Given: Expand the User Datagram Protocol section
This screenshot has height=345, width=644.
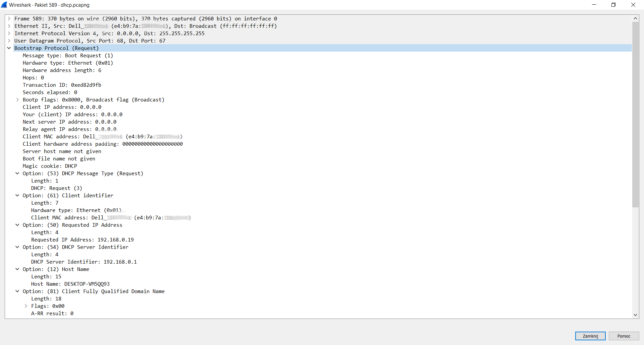Looking at the screenshot, I should click(x=9, y=41).
